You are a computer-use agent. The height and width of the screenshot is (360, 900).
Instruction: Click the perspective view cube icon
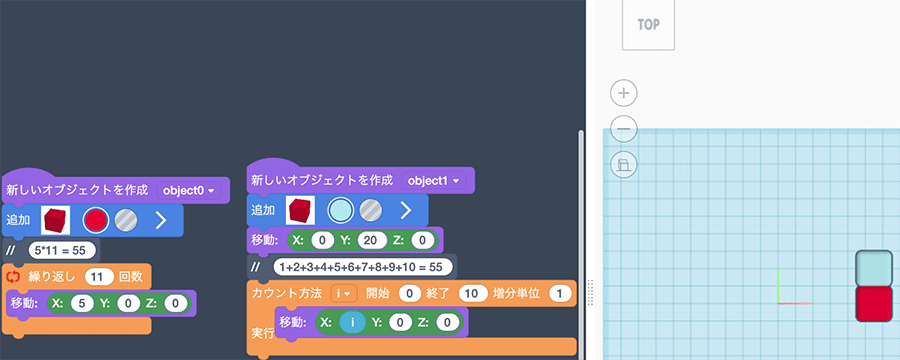tap(624, 165)
